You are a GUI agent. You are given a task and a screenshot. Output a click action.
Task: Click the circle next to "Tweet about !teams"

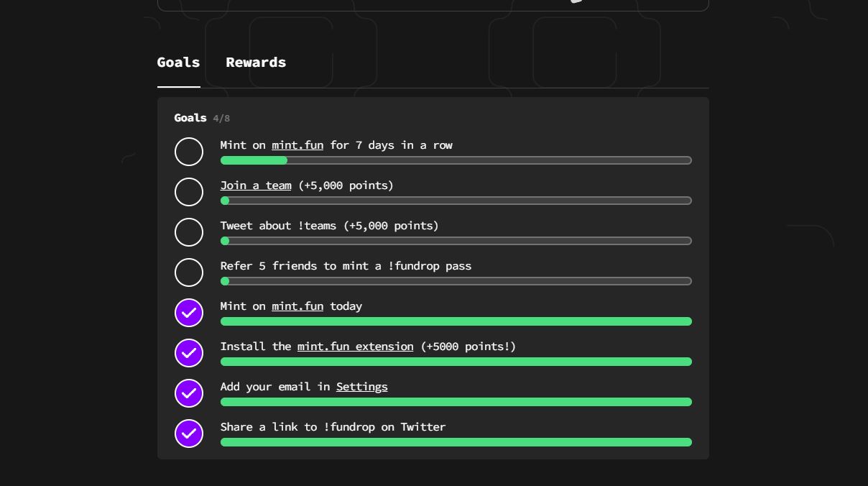pos(189,232)
